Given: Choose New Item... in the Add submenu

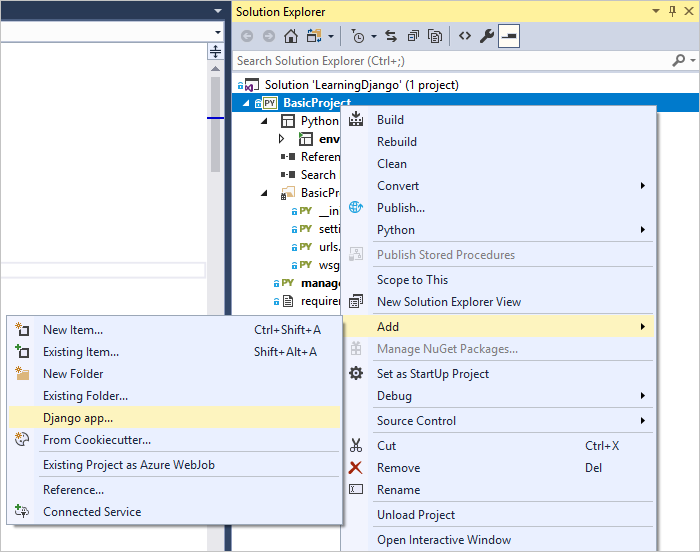Looking at the screenshot, I should point(72,330).
